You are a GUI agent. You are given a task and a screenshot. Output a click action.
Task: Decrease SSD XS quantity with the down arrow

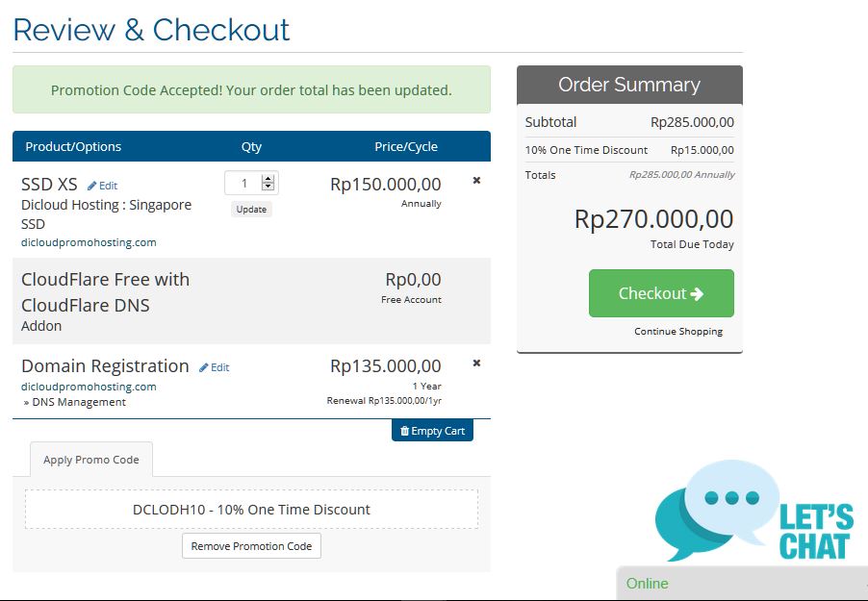coord(268,187)
